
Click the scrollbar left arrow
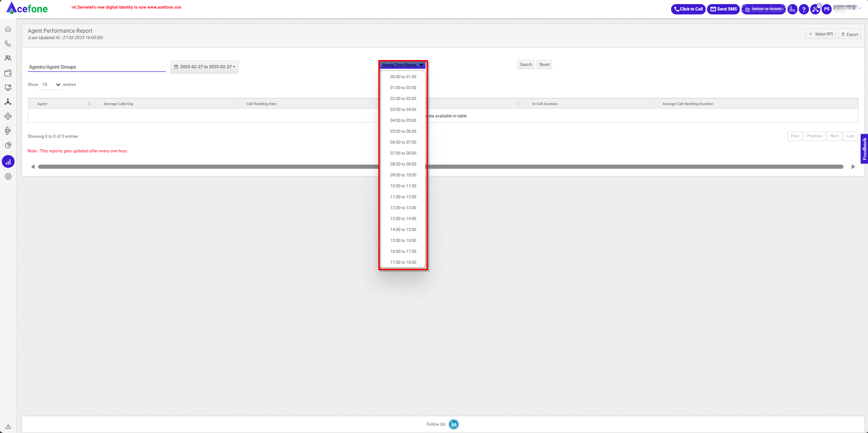[x=33, y=167]
